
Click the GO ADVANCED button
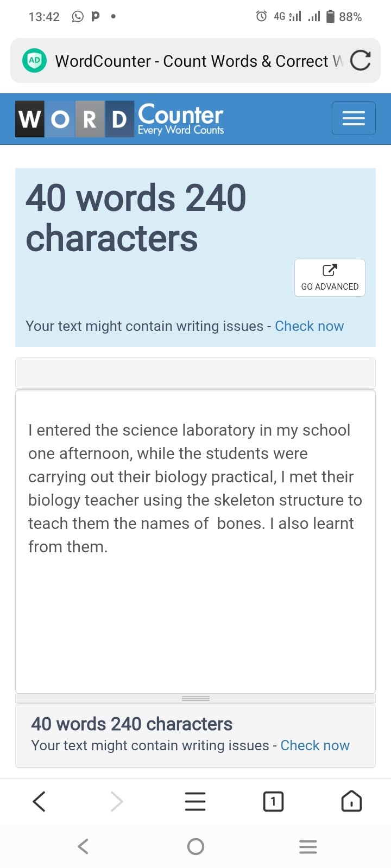[330, 278]
